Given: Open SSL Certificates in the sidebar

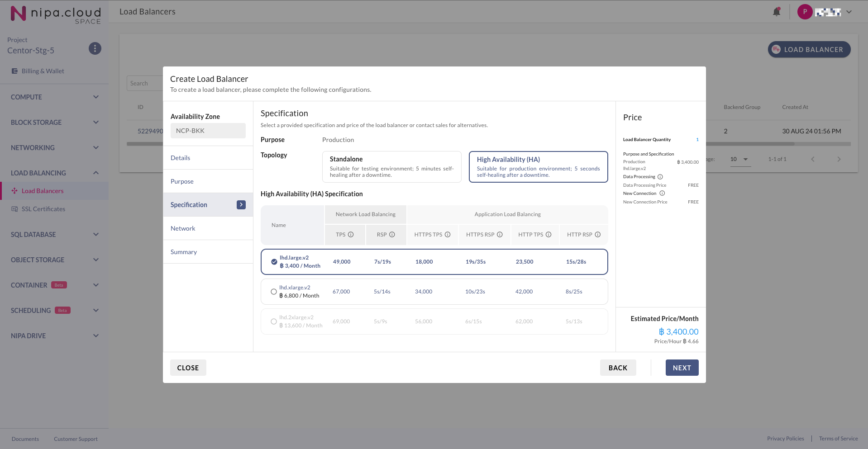Looking at the screenshot, I should pyautogui.click(x=43, y=209).
